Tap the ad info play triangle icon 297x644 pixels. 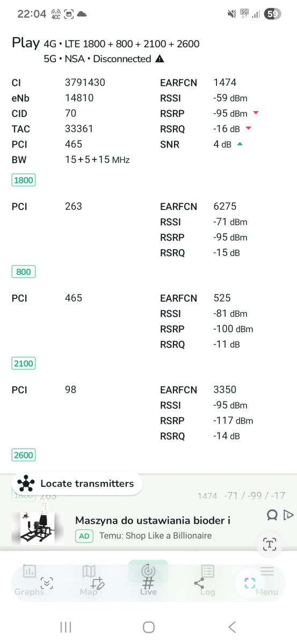point(288,515)
